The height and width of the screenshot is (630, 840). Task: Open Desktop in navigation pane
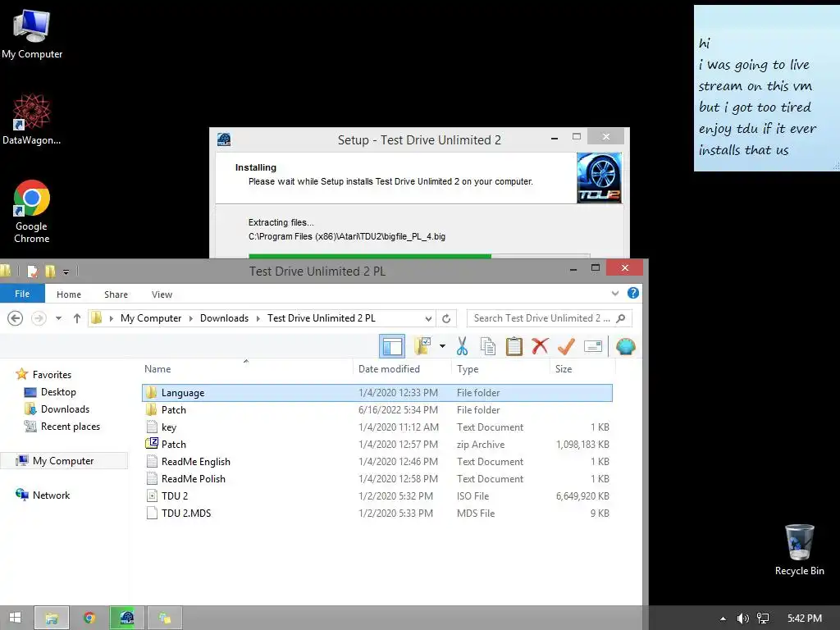[50, 392]
